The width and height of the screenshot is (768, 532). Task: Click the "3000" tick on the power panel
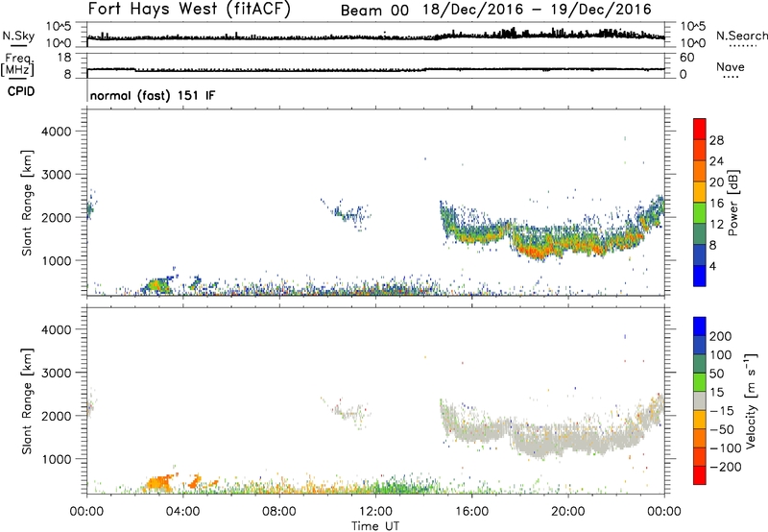pyautogui.click(x=56, y=175)
